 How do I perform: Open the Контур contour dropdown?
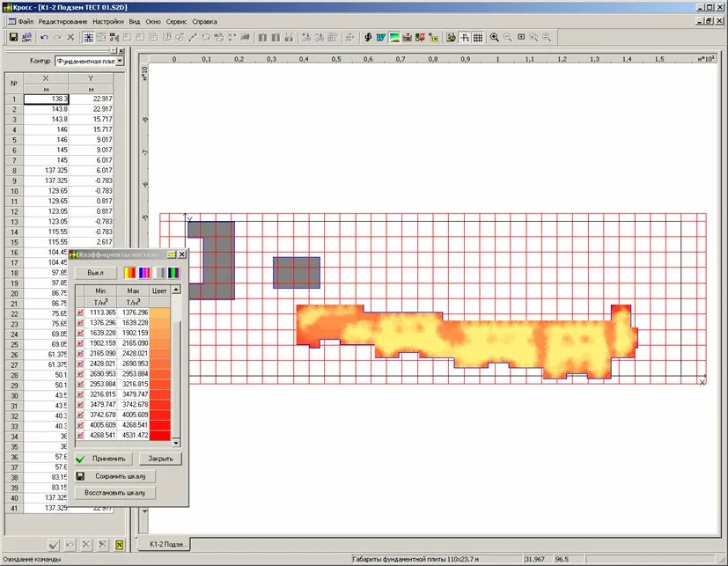point(120,61)
